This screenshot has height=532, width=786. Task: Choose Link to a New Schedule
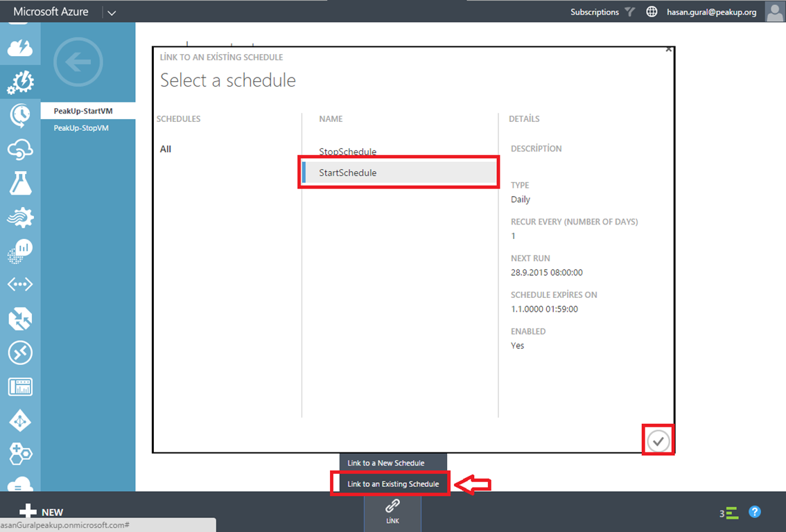(385, 463)
